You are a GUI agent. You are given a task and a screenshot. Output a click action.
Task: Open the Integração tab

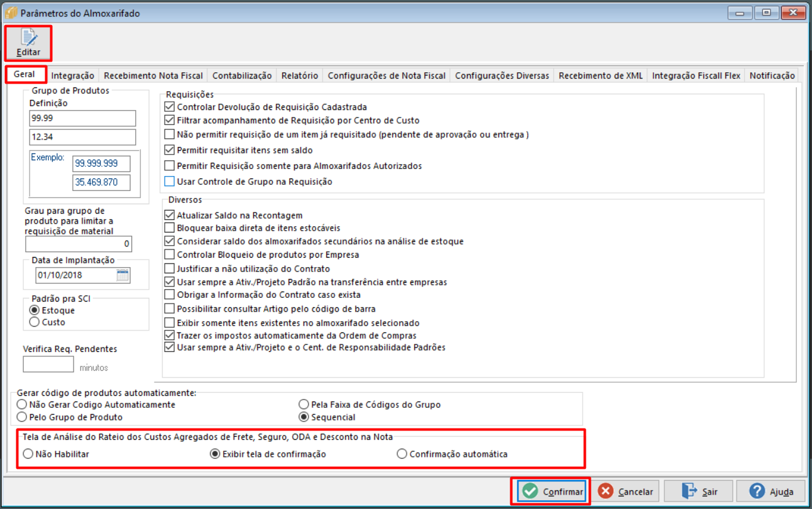click(x=73, y=75)
